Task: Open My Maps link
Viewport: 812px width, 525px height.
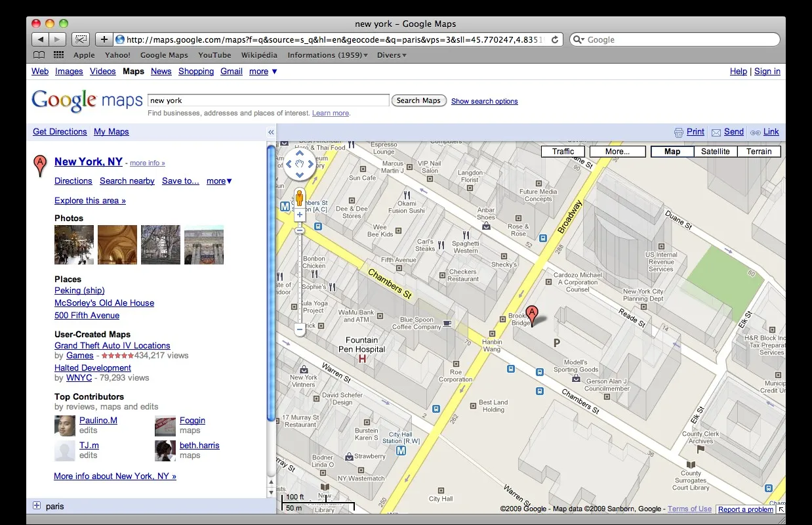Action: [x=112, y=132]
